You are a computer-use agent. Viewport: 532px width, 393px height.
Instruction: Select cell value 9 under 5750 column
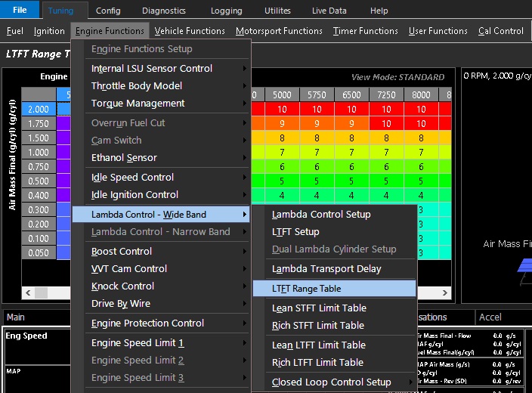point(317,123)
